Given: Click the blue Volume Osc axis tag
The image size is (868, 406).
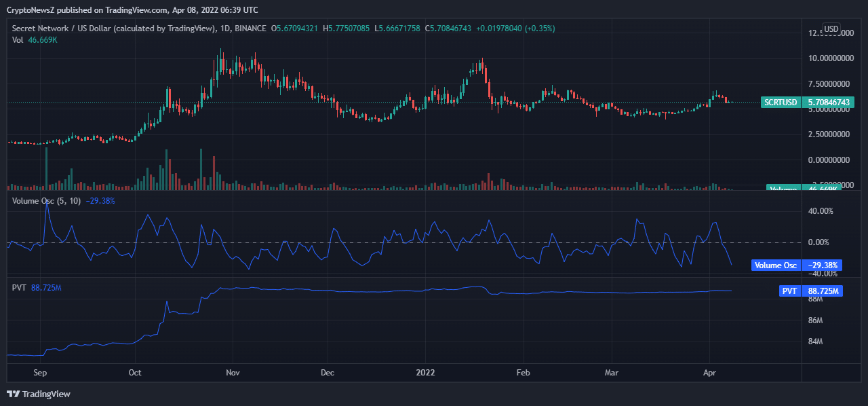Looking at the screenshot, I should [775, 265].
